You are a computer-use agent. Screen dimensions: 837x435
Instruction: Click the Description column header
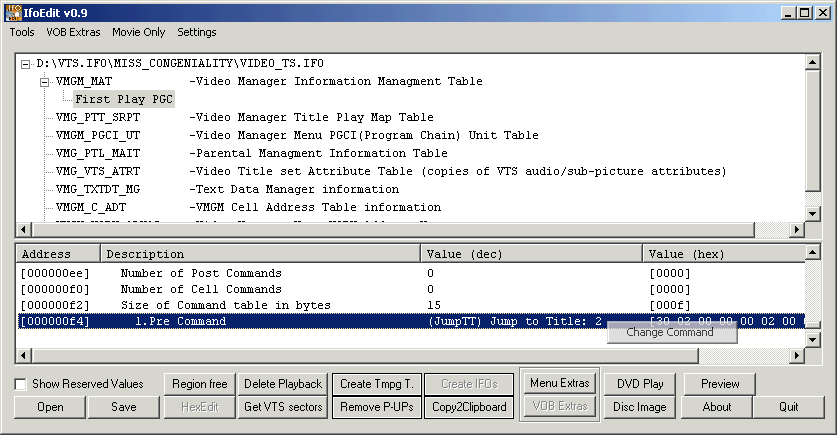click(x=145, y=254)
